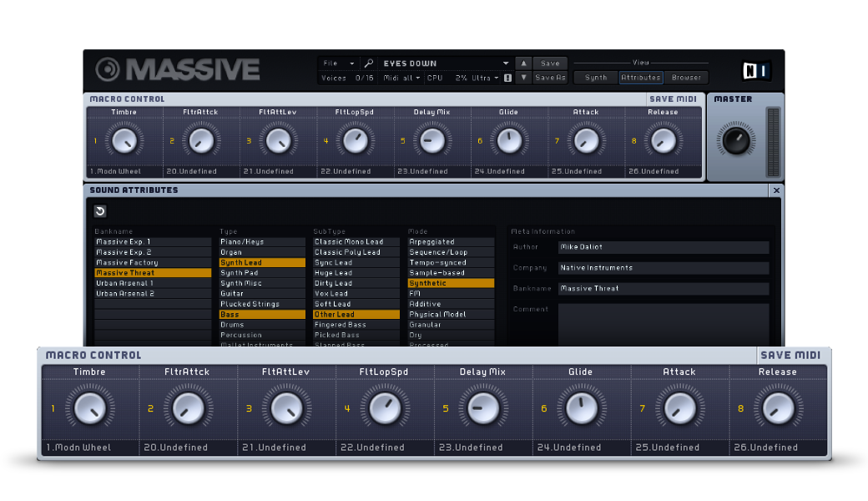
Task: Select Drums in the Type list
Action: pyautogui.click(x=262, y=325)
